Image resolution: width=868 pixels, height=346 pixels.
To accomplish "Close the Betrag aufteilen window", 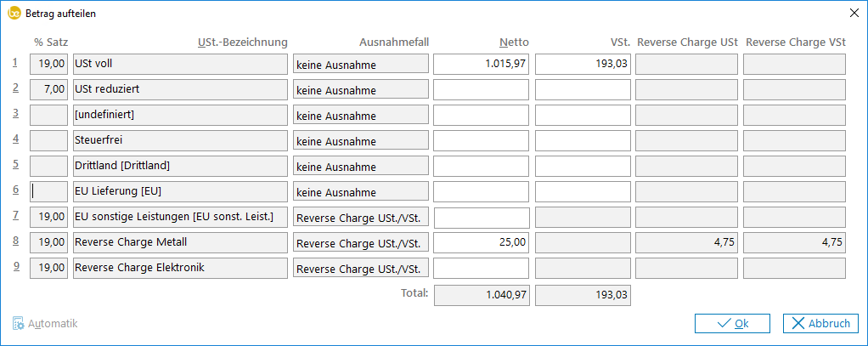I will coord(854,13).
